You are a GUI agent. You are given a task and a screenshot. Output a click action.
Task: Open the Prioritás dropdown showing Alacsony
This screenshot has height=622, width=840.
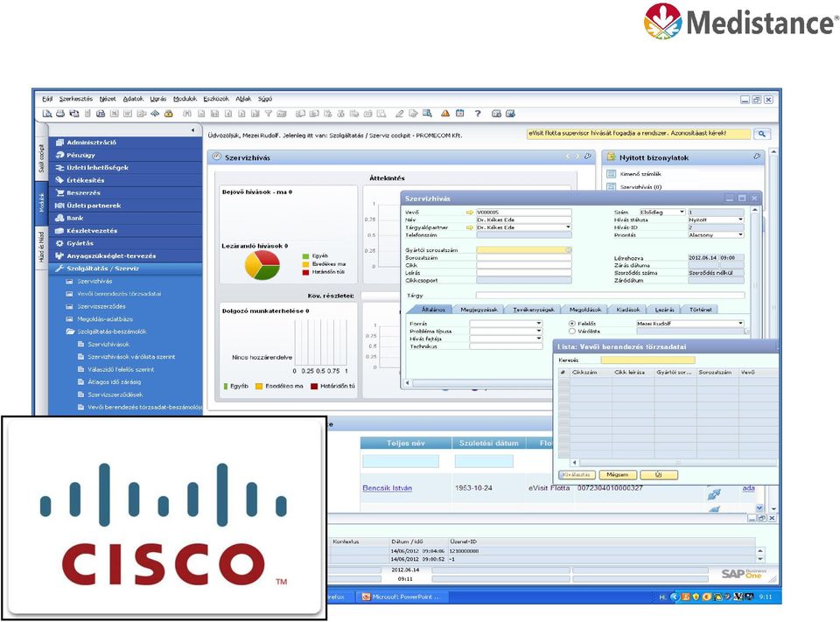coord(716,234)
